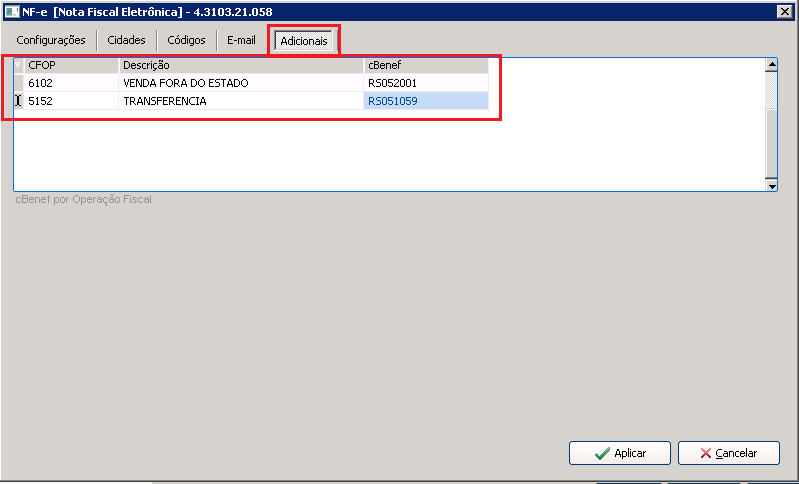Select the VENDA FORA DO ESTADO cell
The width and height of the screenshot is (799, 484).
(241, 83)
